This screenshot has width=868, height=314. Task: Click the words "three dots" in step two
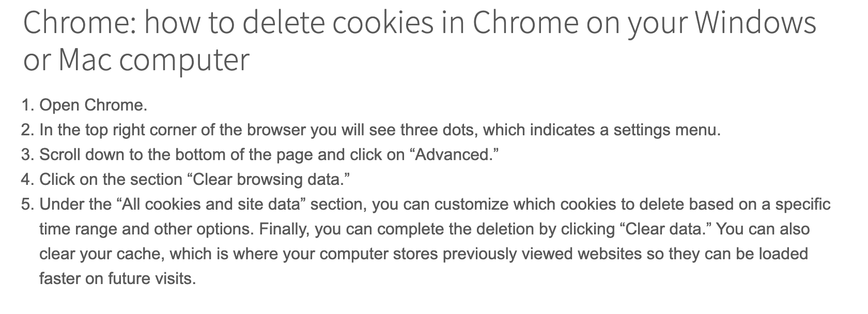(x=439, y=130)
